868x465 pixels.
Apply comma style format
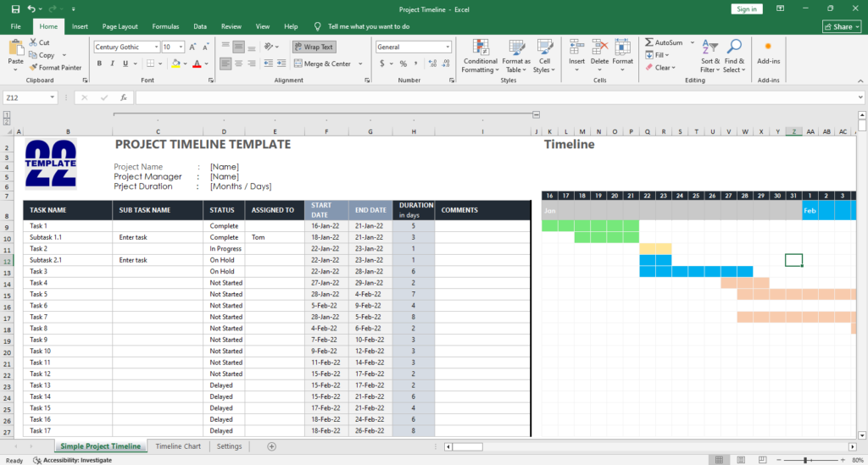(415, 64)
